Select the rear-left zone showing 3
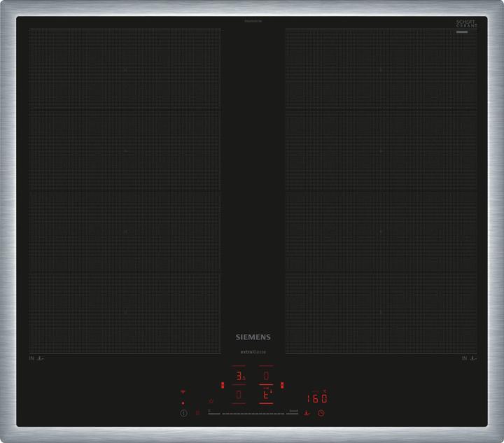 239,377
